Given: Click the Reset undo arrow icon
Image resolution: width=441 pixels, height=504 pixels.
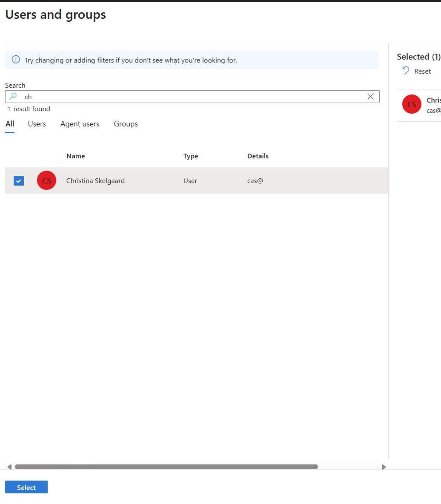Looking at the screenshot, I should [x=406, y=71].
